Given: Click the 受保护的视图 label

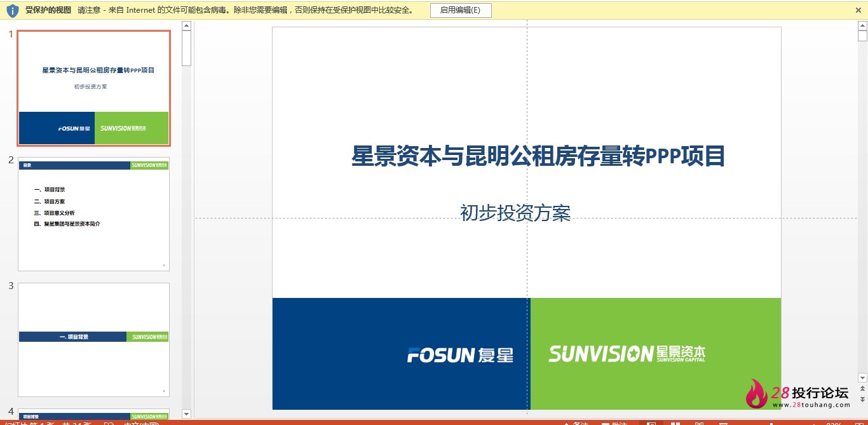Looking at the screenshot, I should pyautogui.click(x=48, y=10).
